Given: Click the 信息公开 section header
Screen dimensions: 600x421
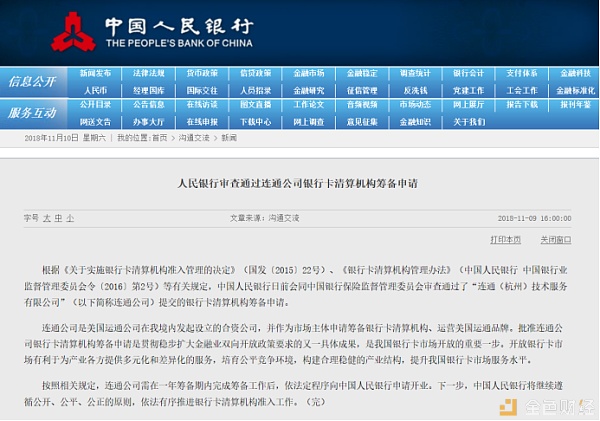Looking at the screenshot, I should pyautogui.click(x=33, y=82).
